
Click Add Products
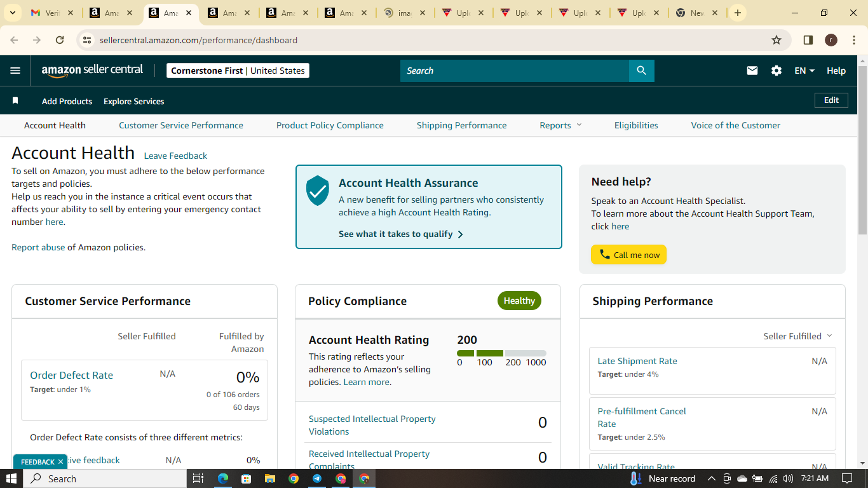pos(67,101)
